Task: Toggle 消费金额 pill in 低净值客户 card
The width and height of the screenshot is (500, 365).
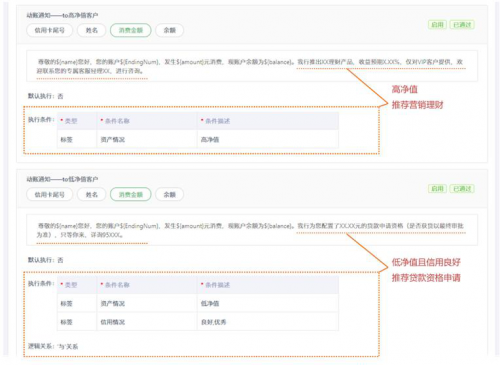Action: click(x=131, y=195)
